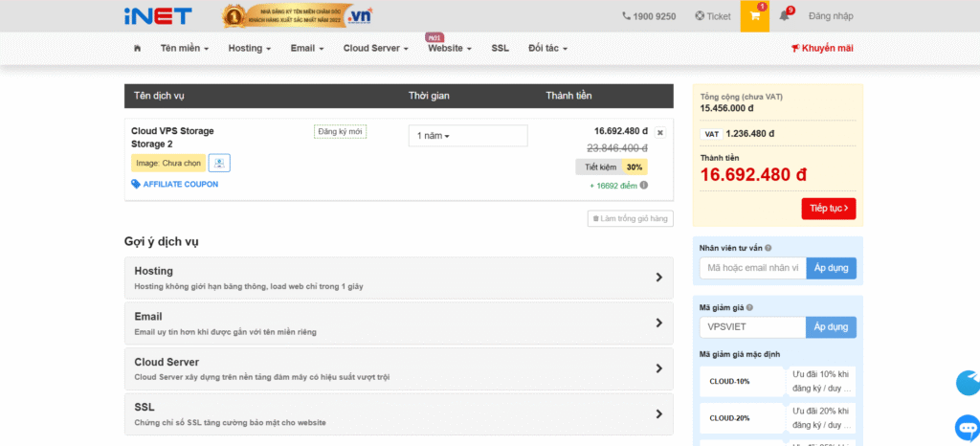The image size is (980, 446).
Task: Open the SSL menu item
Action: 500,49
